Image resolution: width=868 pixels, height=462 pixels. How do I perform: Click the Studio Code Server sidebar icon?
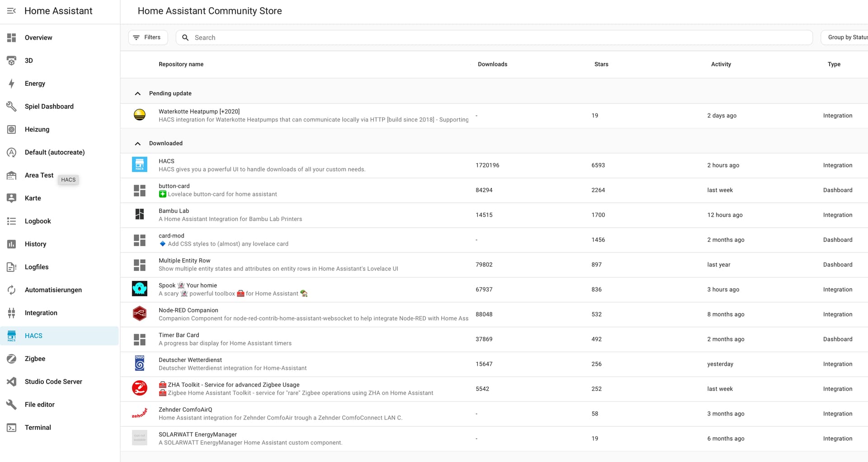[11, 382]
